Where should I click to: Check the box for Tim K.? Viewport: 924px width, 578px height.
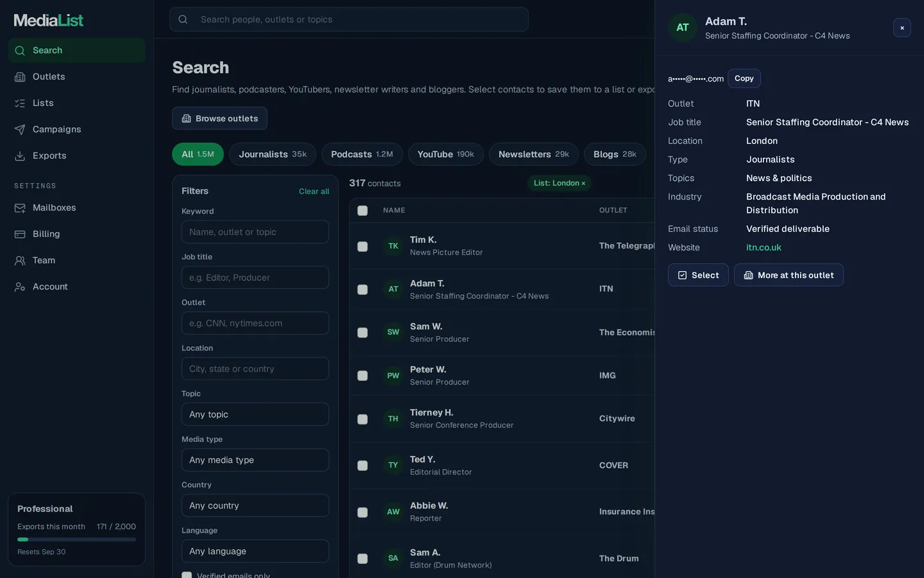[363, 247]
